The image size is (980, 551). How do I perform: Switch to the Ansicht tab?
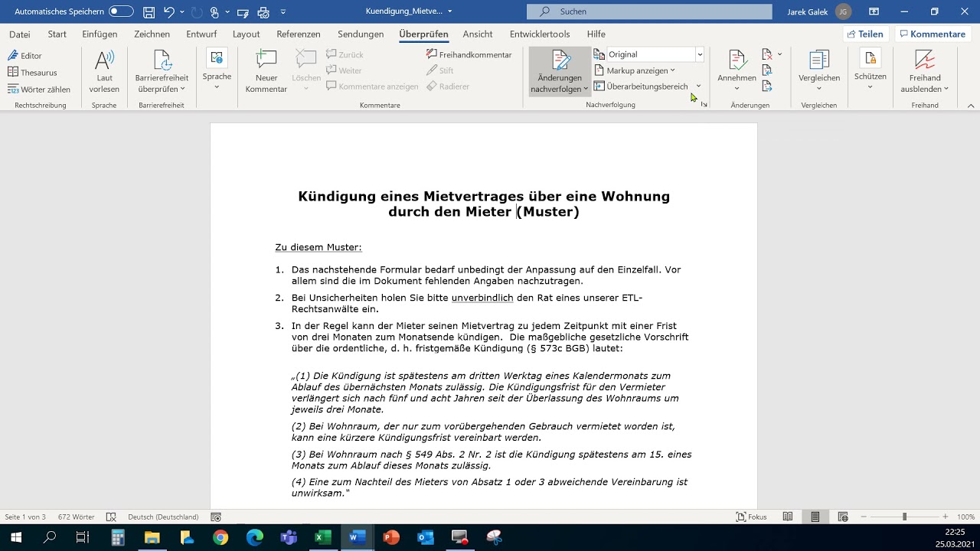coord(478,34)
